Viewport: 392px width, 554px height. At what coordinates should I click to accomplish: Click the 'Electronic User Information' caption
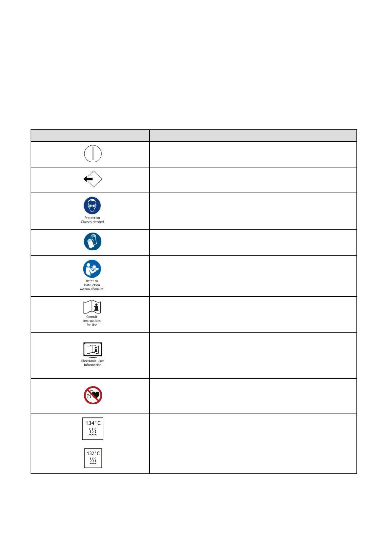[92, 363]
